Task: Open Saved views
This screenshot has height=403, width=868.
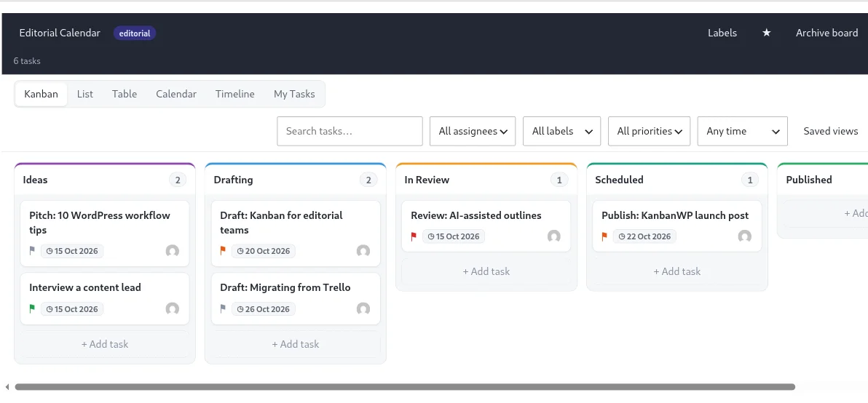Action: tap(831, 131)
